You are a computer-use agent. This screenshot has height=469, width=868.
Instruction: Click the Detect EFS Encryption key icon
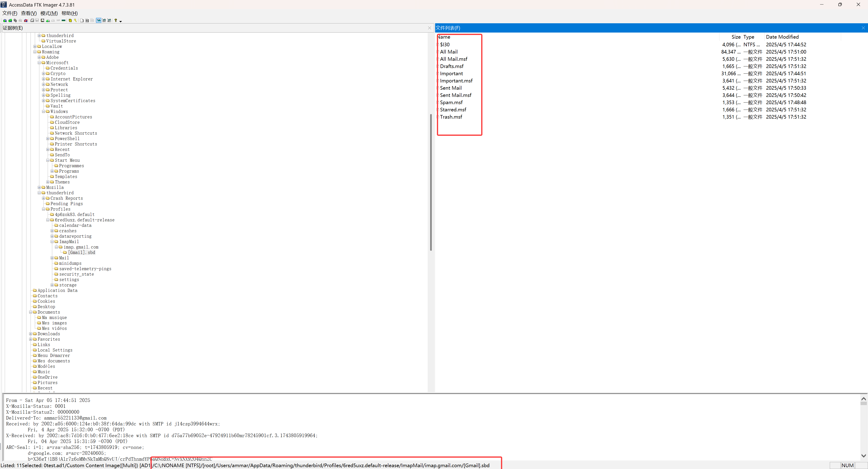click(75, 21)
